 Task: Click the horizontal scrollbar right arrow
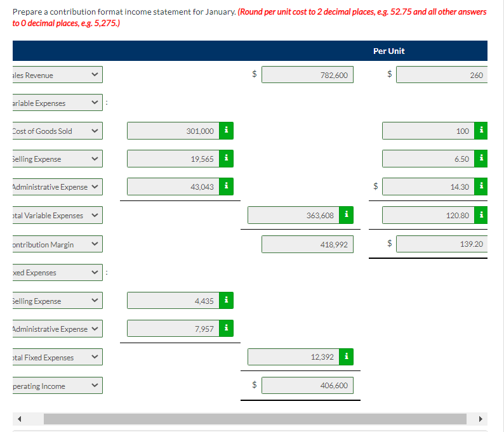[481, 419]
